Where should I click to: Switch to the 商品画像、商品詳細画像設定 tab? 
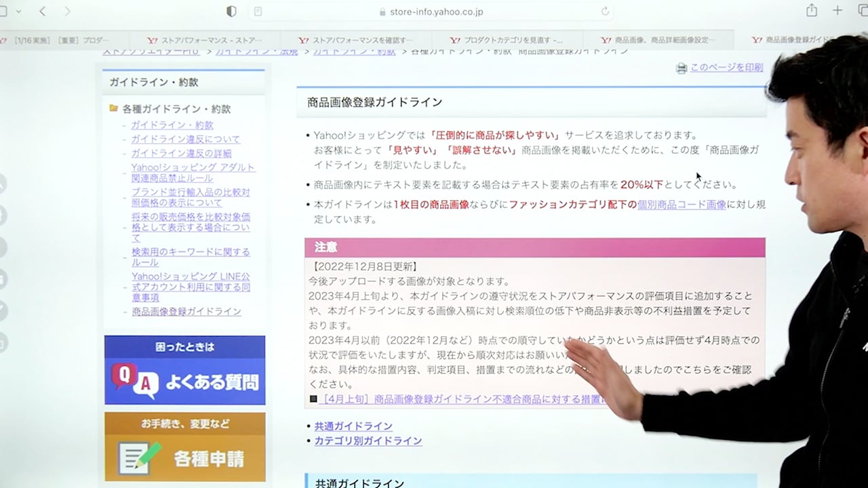coord(658,40)
